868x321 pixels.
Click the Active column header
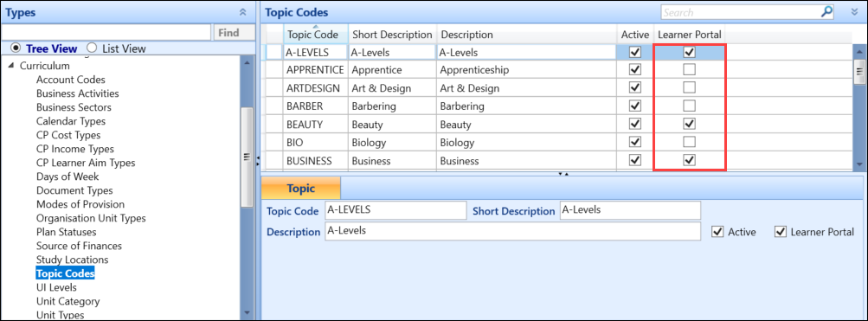(635, 35)
